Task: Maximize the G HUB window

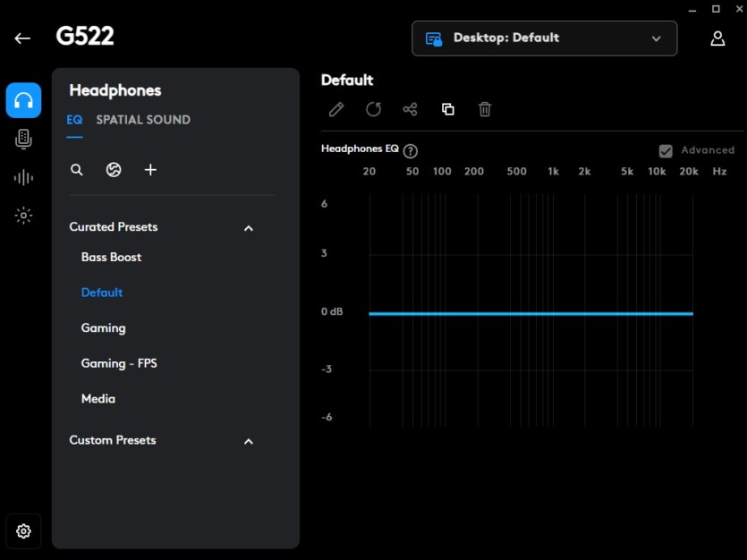Action: click(716, 9)
